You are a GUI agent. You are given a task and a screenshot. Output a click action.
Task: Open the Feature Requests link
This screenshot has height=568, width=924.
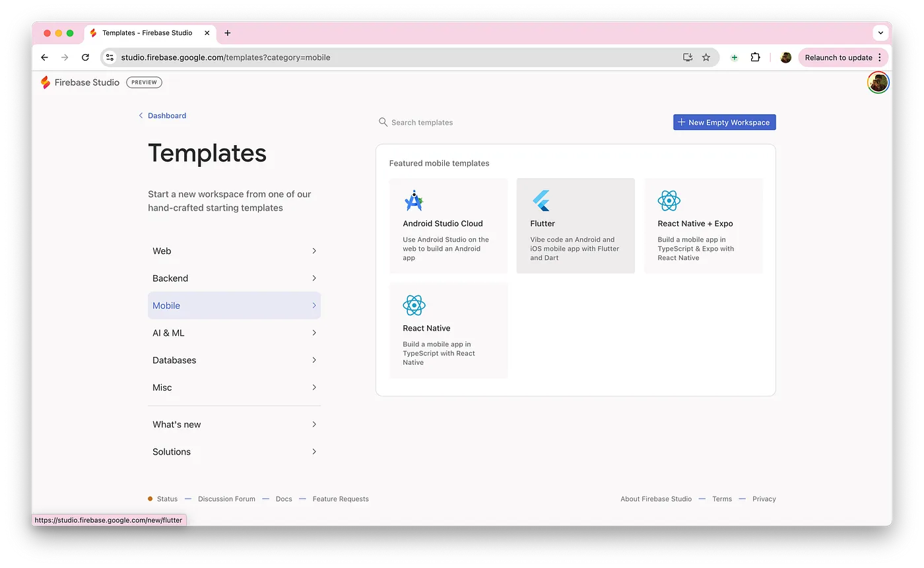click(x=341, y=499)
